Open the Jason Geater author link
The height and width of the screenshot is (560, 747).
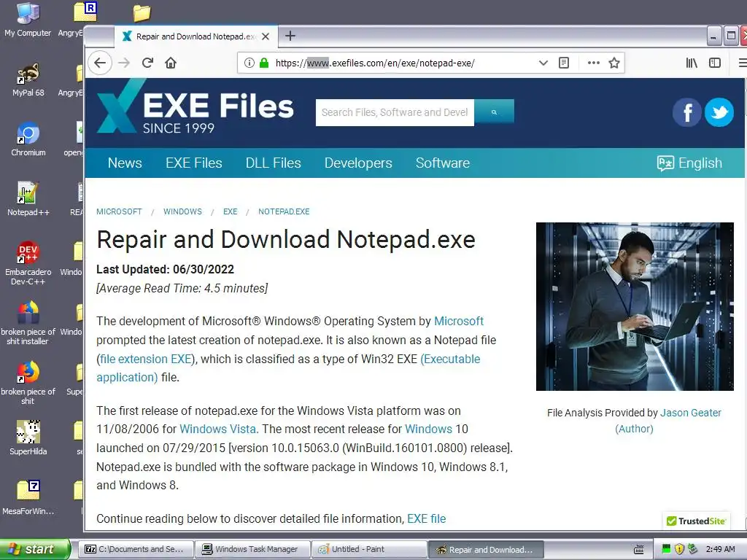(691, 413)
